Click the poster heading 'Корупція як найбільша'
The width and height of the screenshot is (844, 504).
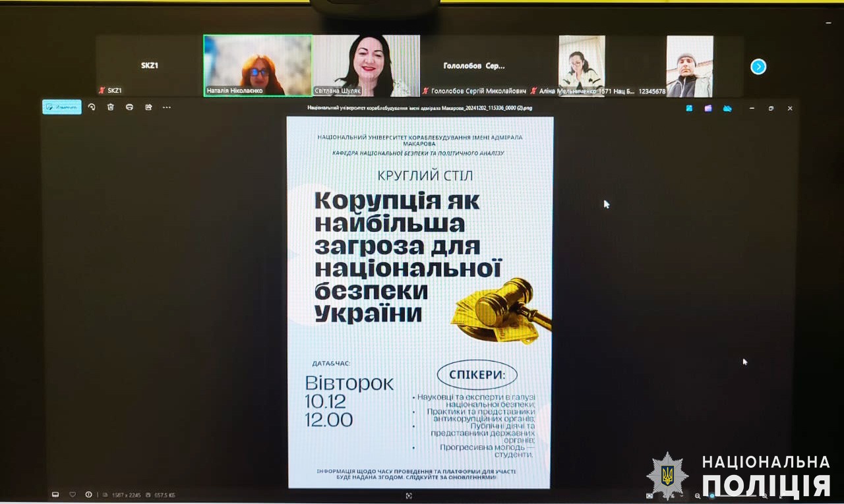point(398,212)
